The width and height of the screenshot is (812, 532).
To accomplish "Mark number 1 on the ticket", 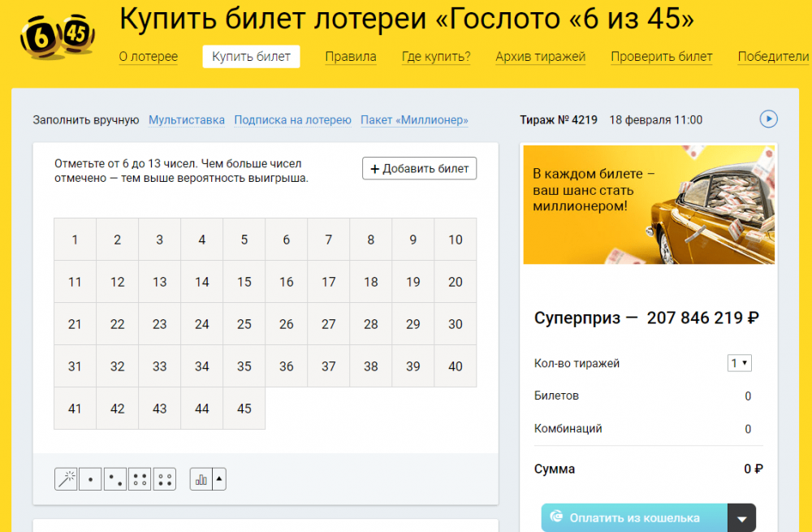I will pyautogui.click(x=75, y=240).
